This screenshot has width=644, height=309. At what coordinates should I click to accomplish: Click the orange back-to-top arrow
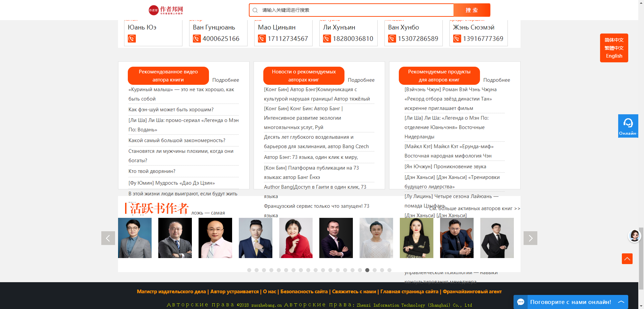[x=627, y=259]
